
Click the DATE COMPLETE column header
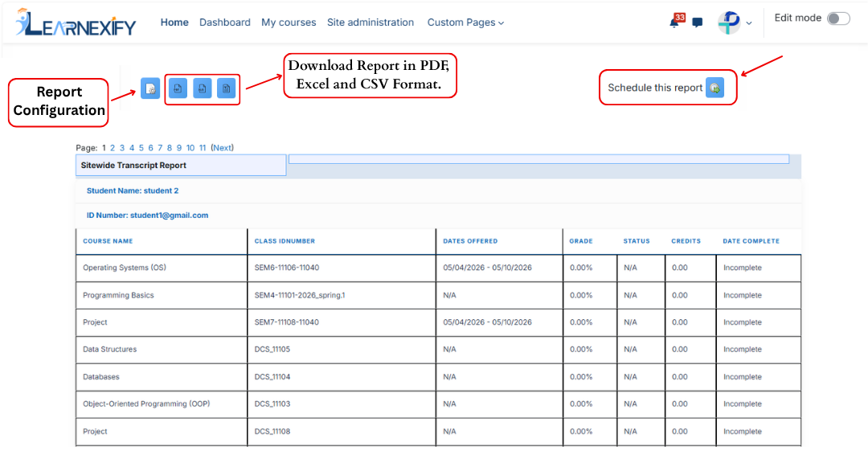[x=751, y=241]
